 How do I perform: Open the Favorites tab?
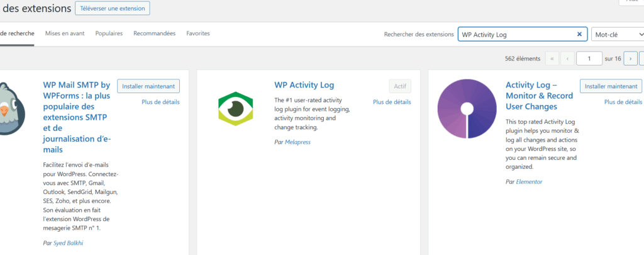coord(198,33)
